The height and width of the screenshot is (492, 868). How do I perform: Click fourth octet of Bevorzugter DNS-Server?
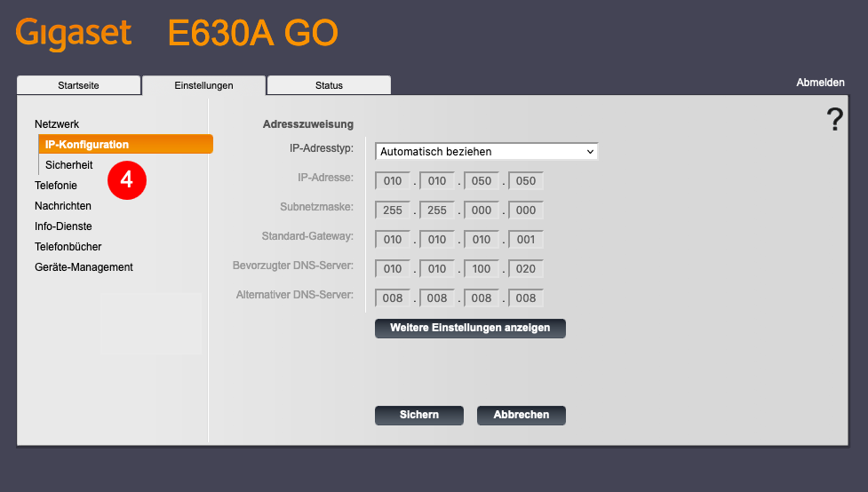click(x=525, y=269)
